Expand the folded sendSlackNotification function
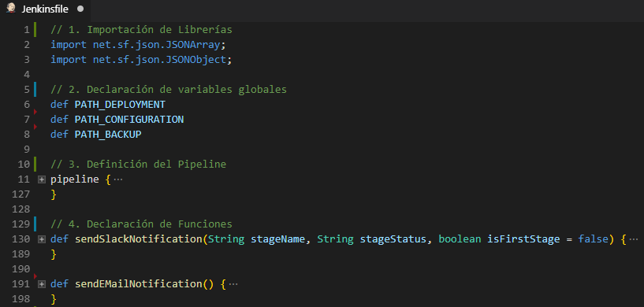644x307 pixels. (42, 239)
